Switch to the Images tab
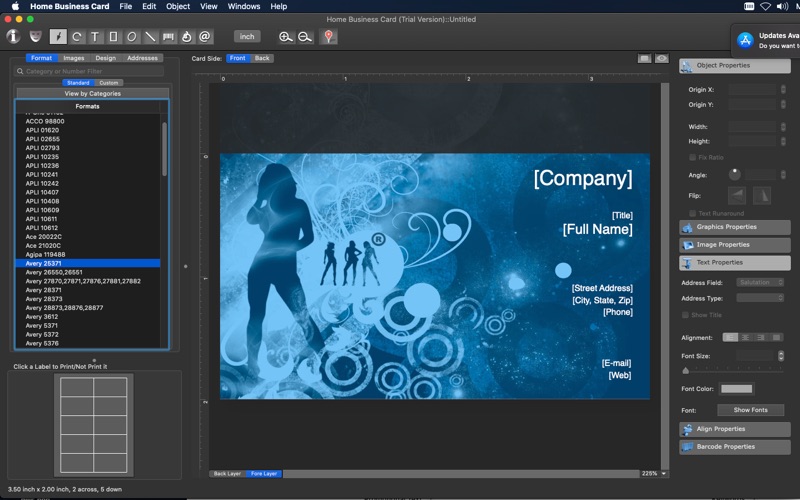The width and height of the screenshot is (800, 500). (73, 58)
